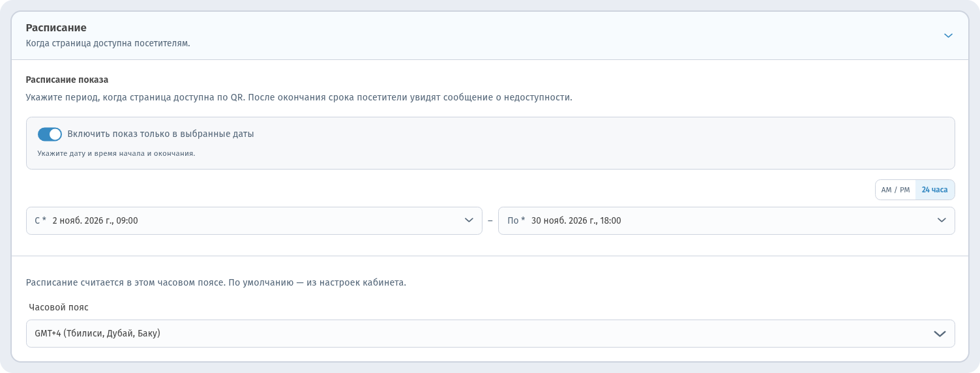Click the Часовой пояс label
The image size is (980, 373).
pos(59,306)
